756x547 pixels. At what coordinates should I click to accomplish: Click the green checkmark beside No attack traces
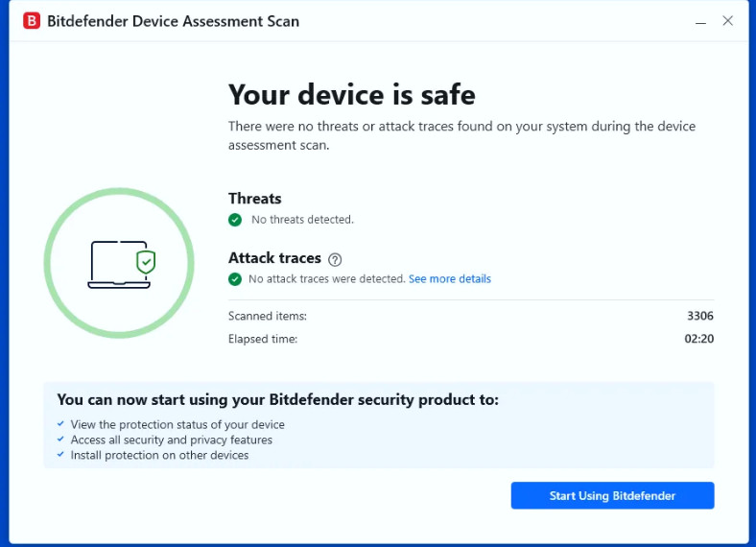click(235, 279)
